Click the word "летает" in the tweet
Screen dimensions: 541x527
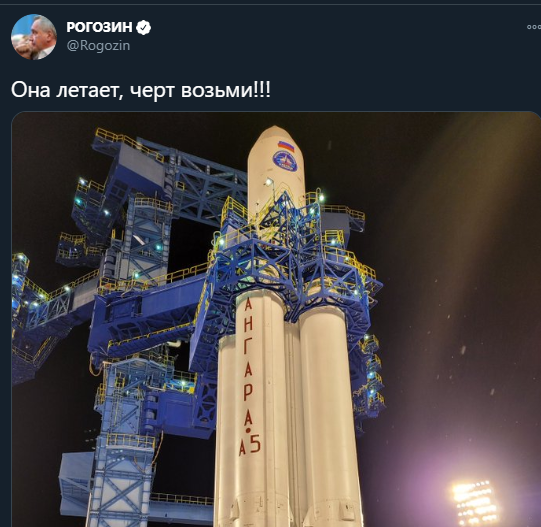[90, 90]
